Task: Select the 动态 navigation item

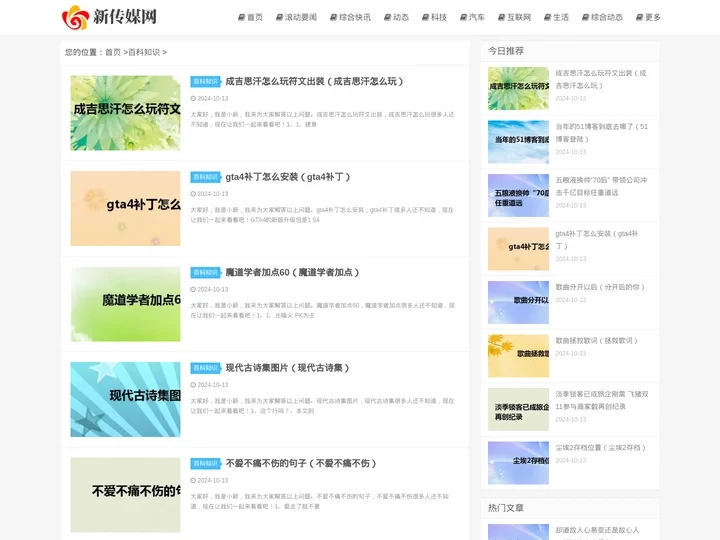Action: [x=396, y=17]
